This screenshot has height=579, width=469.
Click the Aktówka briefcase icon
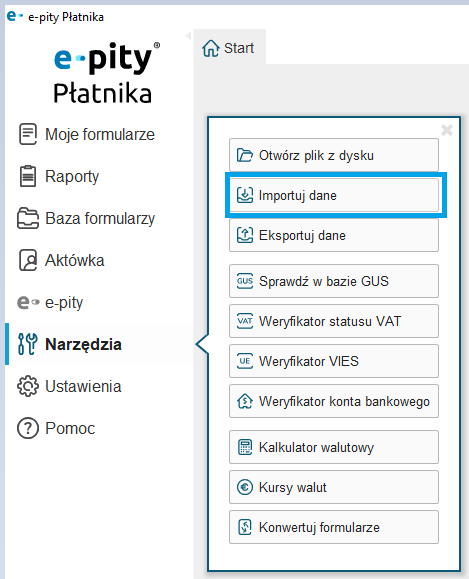click(28, 260)
